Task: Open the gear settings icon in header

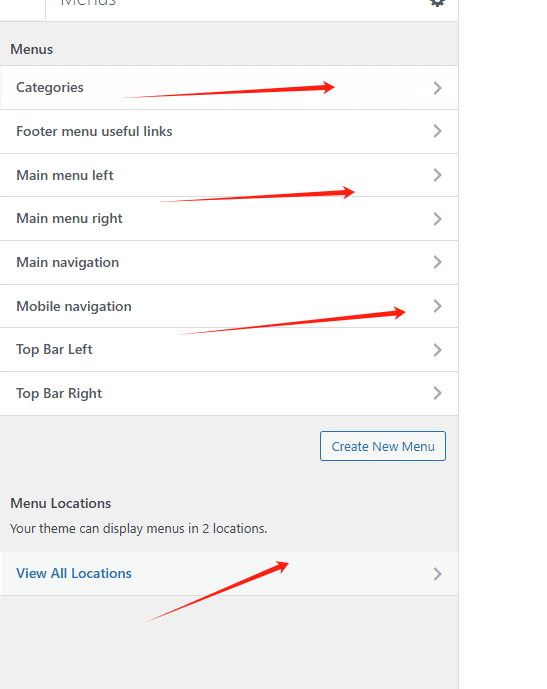Action: pyautogui.click(x=437, y=3)
